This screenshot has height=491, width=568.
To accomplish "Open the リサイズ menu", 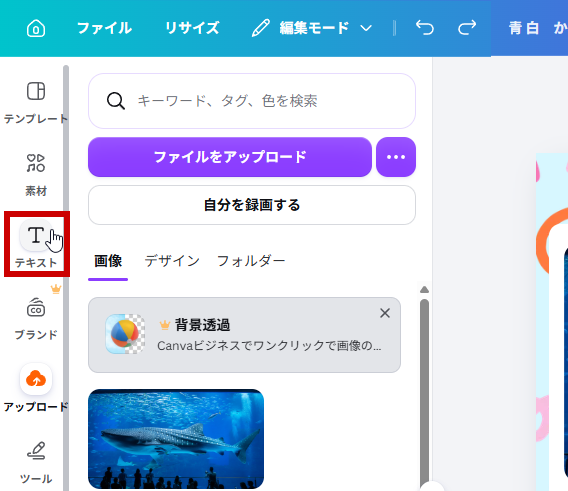I will click(192, 28).
